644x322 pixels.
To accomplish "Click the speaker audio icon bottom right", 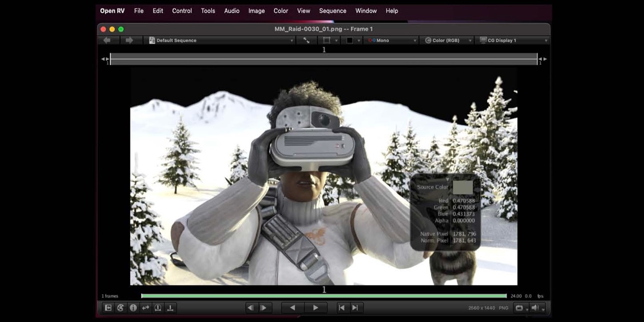I will click(x=535, y=307).
